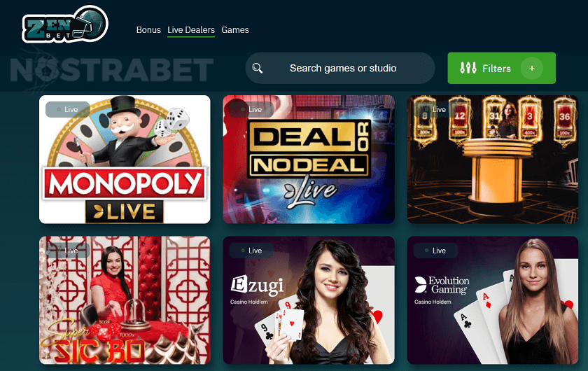
Task: Click the Live badge on Evolution Casino Holdem
Action: point(435,251)
